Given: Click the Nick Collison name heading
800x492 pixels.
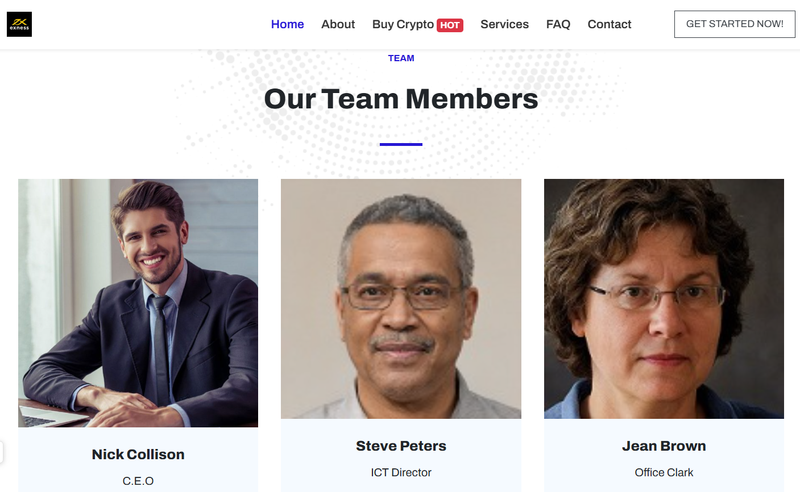Looking at the screenshot, I should [138, 454].
